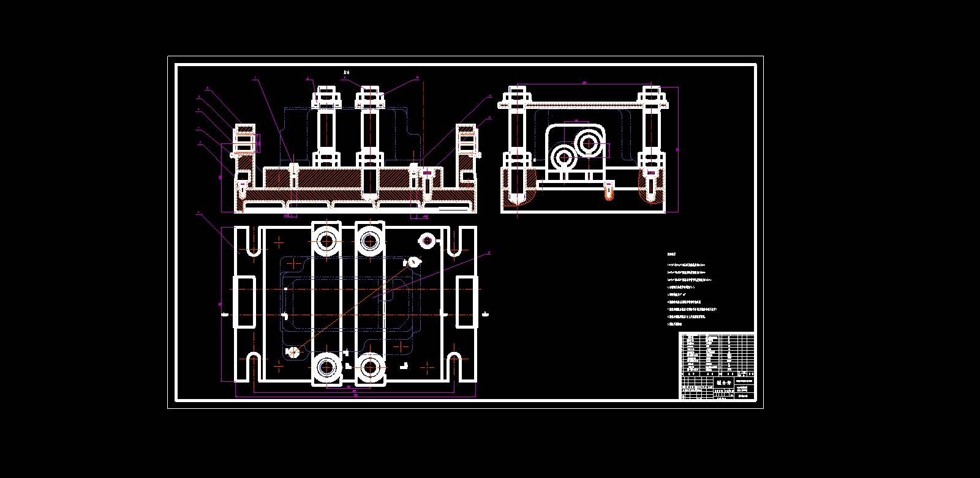Select the top pressure plate in the side view
Image resolution: width=980 pixels, height=478 pixels.
click(582, 105)
